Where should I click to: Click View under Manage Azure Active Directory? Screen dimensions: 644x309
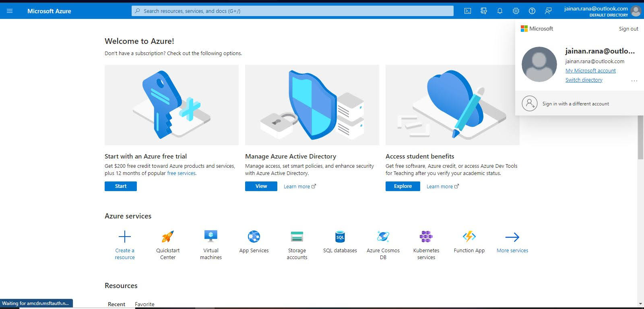(x=261, y=186)
